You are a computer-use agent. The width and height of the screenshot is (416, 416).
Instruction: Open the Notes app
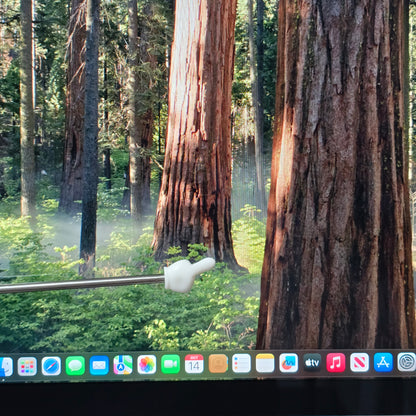pos(265,363)
